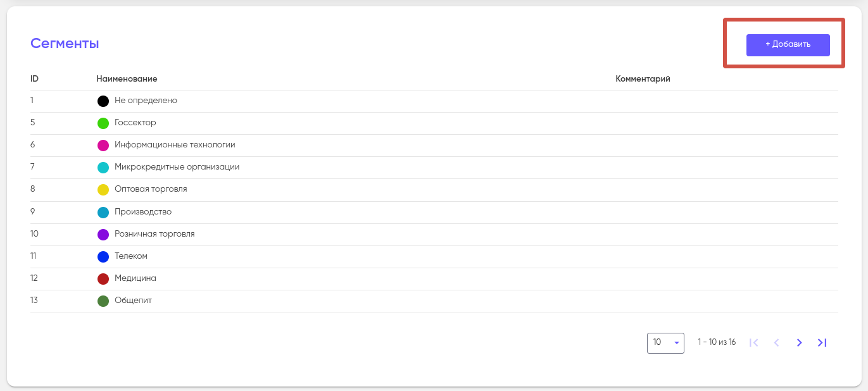Sort by the Наименование column header
The width and height of the screenshot is (868, 391).
point(127,79)
